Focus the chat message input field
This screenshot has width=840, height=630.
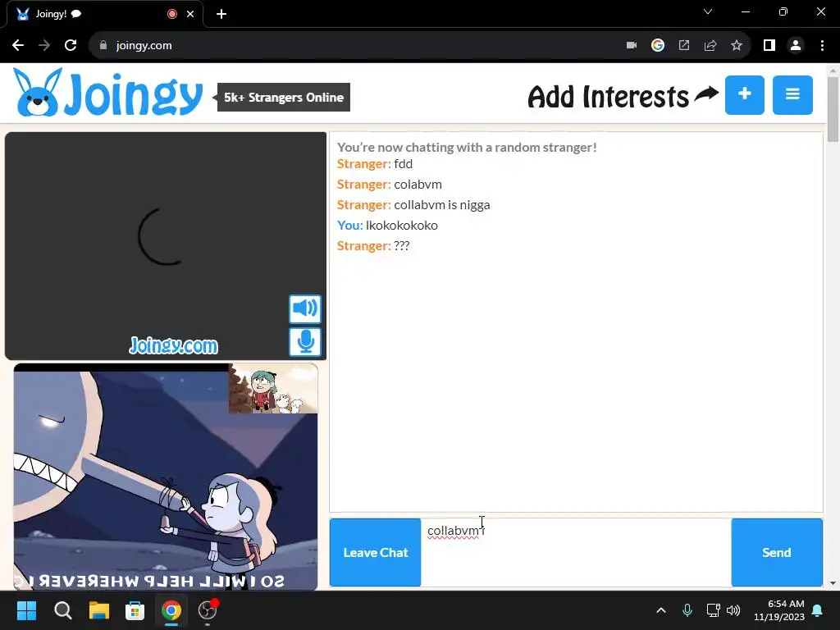576,552
